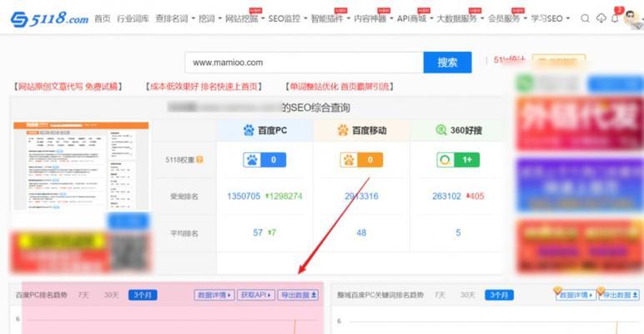Screen dimensions: 644x334
Task: Click the cloud download icon in header
Action: [x=601, y=18]
